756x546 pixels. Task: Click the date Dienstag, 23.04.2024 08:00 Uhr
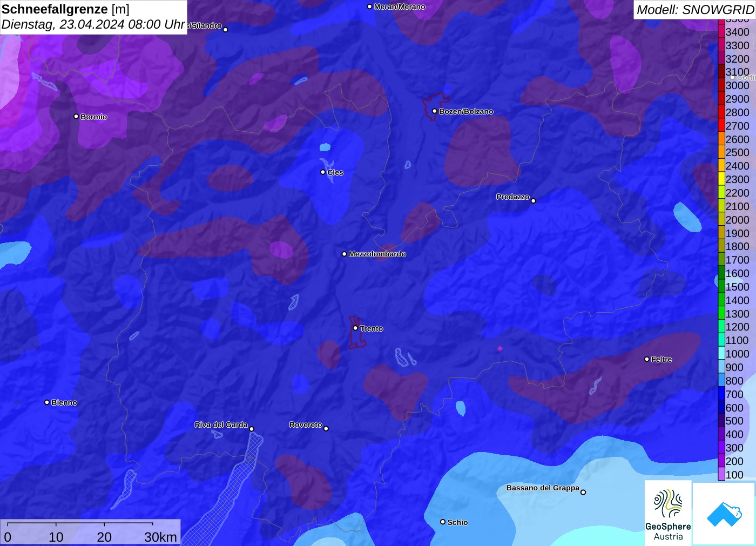pyautogui.click(x=93, y=24)
